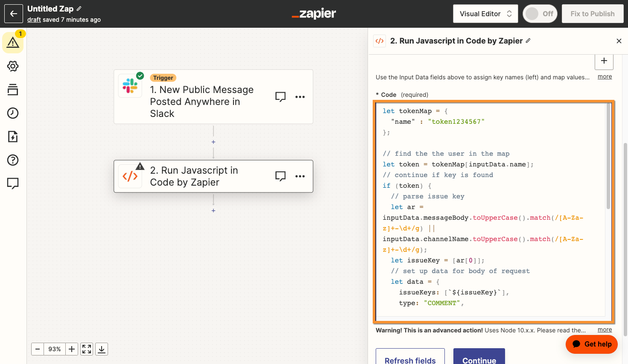Add comment on Slack trigger step
This screenshot has width=628, height=364.
pos(280,97)
